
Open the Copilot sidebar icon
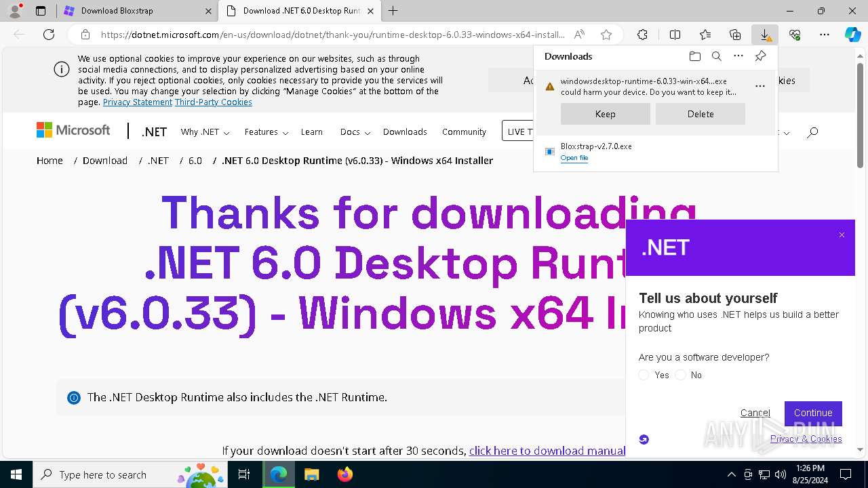852,35
